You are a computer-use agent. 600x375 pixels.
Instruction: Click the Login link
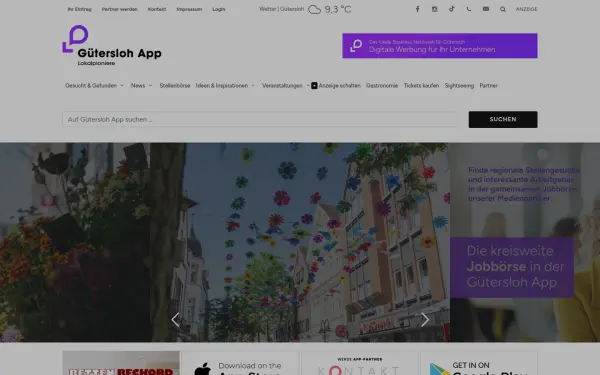point(218,9)
